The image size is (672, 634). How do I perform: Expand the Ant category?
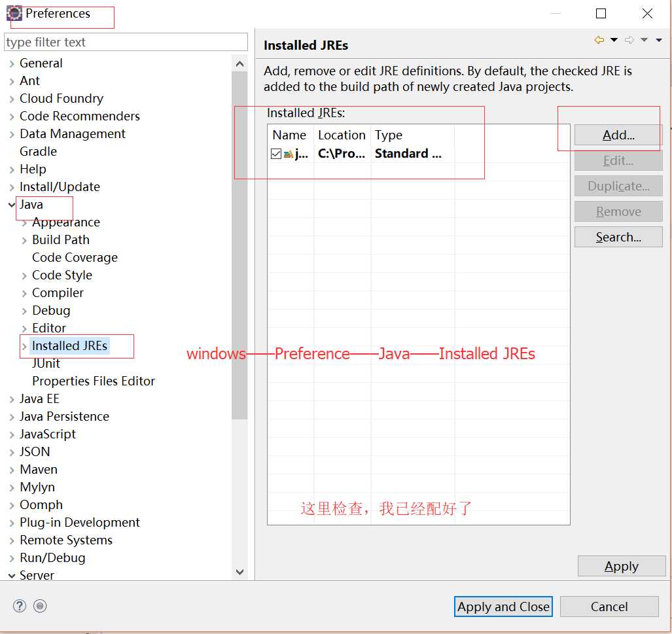12,81
